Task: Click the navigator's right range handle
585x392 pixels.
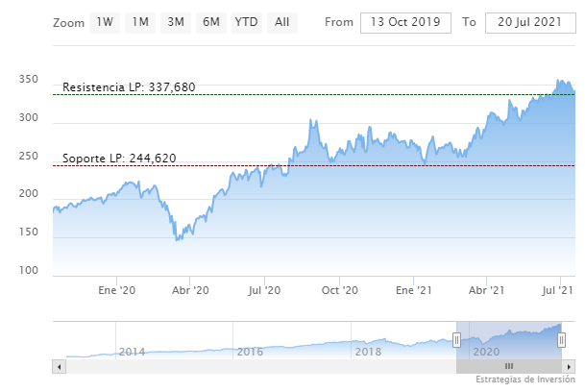Action: [562, 340]
